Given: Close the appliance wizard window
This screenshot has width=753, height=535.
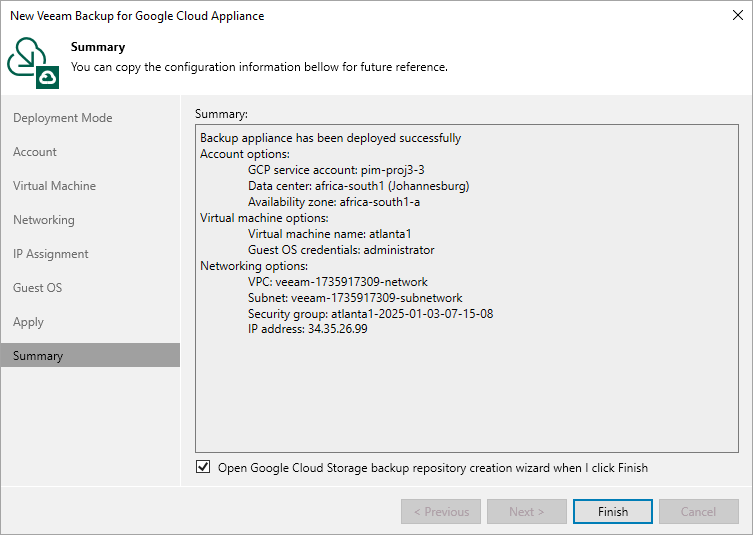Looking at the screenshot, I should pos(738,15).
